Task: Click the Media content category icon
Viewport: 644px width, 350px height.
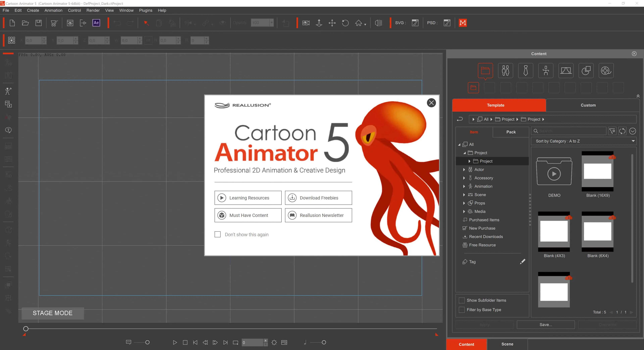Action: tap(606, 71)
